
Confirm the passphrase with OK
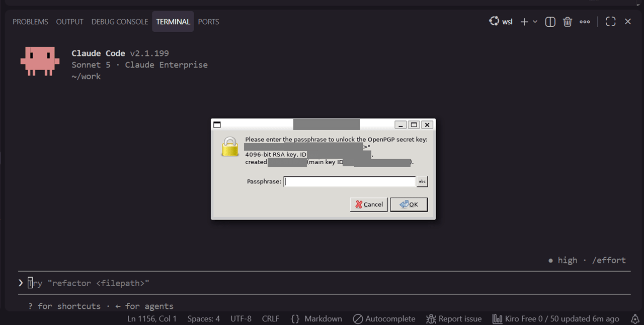[409, 205]
